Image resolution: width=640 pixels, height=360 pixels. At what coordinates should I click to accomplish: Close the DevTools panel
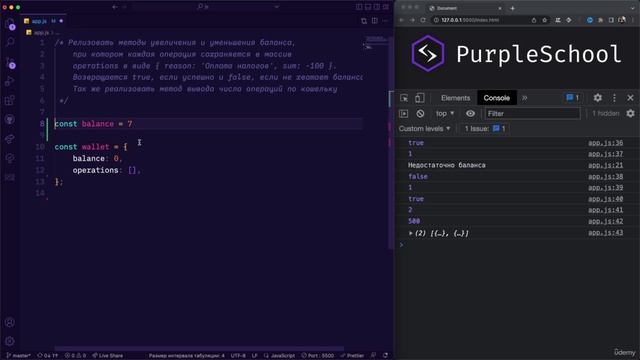(630, 98)
